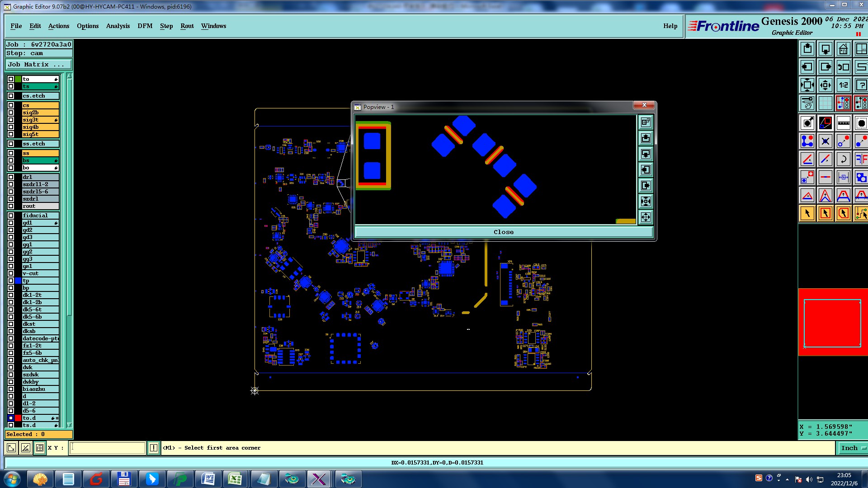Click the pan down icon in main toolbar
Viewport: 868px width, 488px height.
pyautogui.click(x=826, y=49)
